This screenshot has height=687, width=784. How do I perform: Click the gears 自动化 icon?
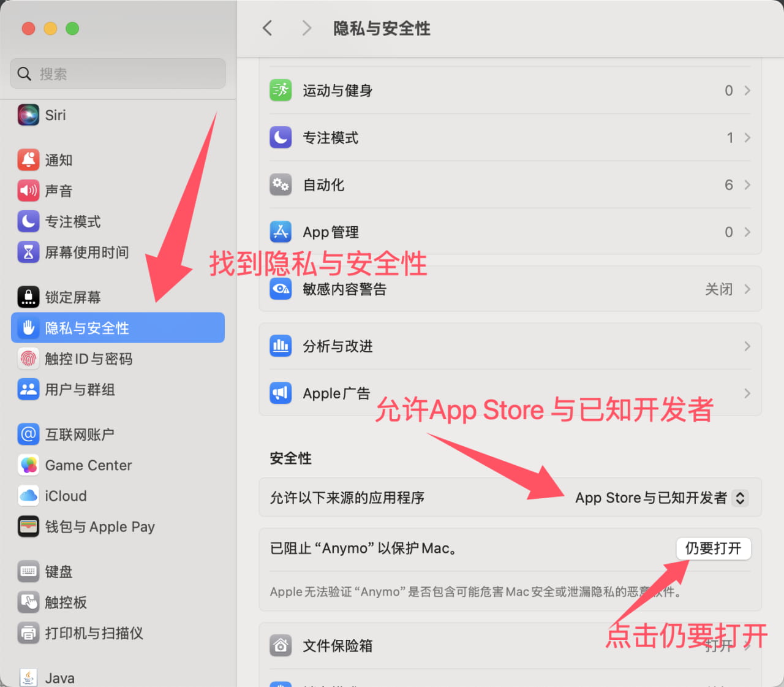point(281,184)
